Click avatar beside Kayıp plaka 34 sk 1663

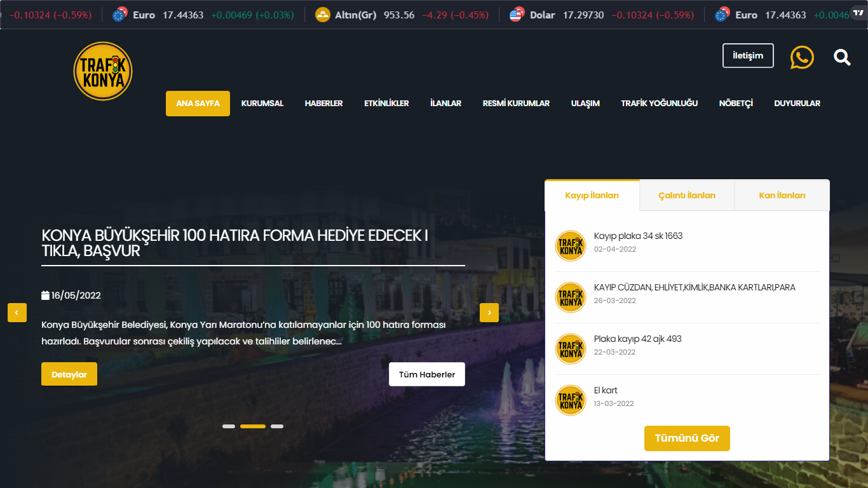tap(571, 246)
